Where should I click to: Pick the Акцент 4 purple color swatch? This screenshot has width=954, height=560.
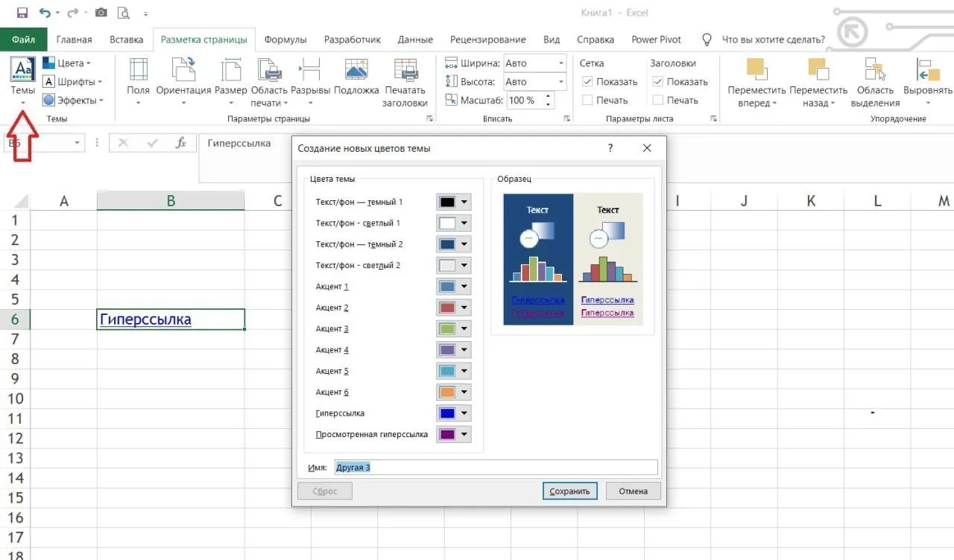point(447,349)
